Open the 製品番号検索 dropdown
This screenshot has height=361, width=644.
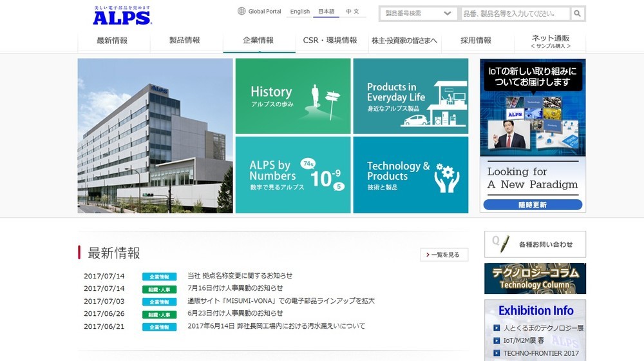(419, 14)
